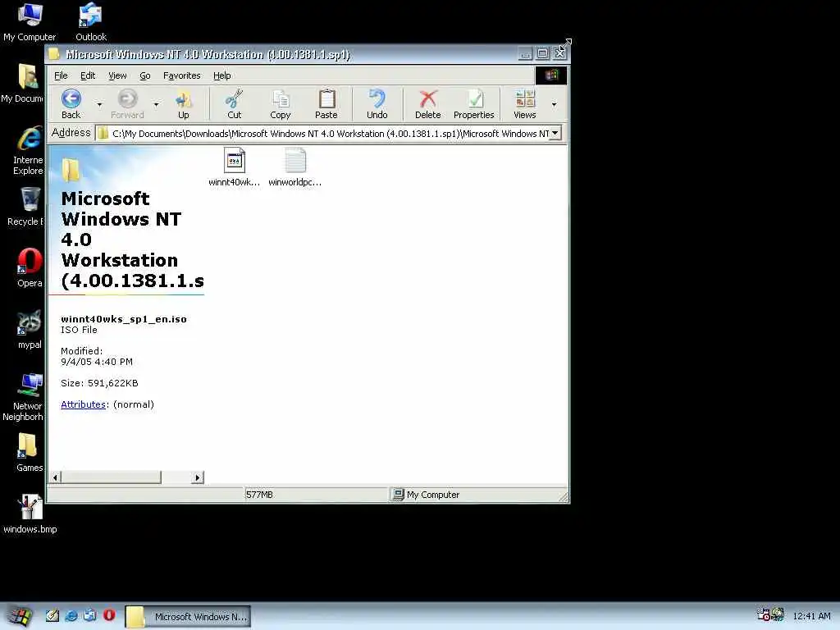This screenshot has height=630, width=840.
Task: Select the Games desktop folder
Action: point(29,453)
